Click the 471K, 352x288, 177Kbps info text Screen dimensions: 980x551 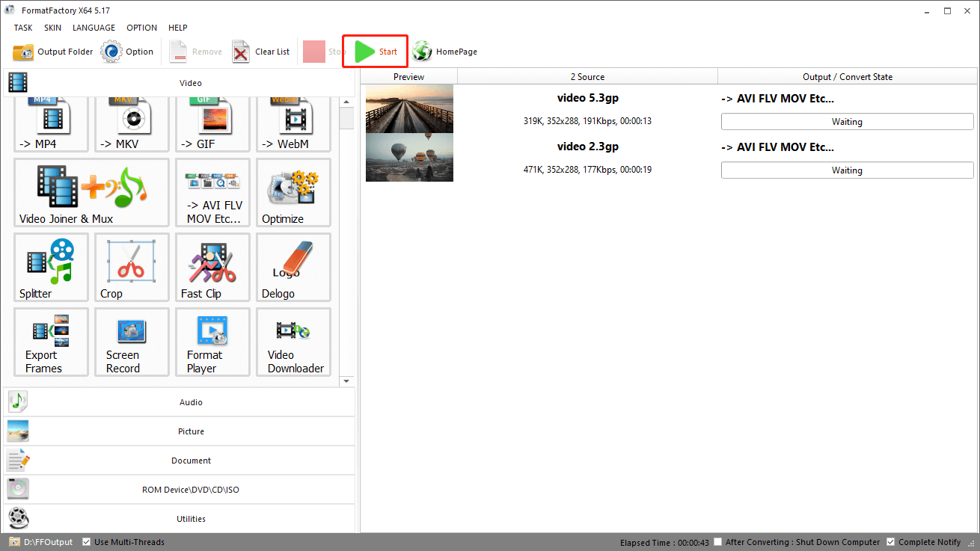(x=587, y=170)
